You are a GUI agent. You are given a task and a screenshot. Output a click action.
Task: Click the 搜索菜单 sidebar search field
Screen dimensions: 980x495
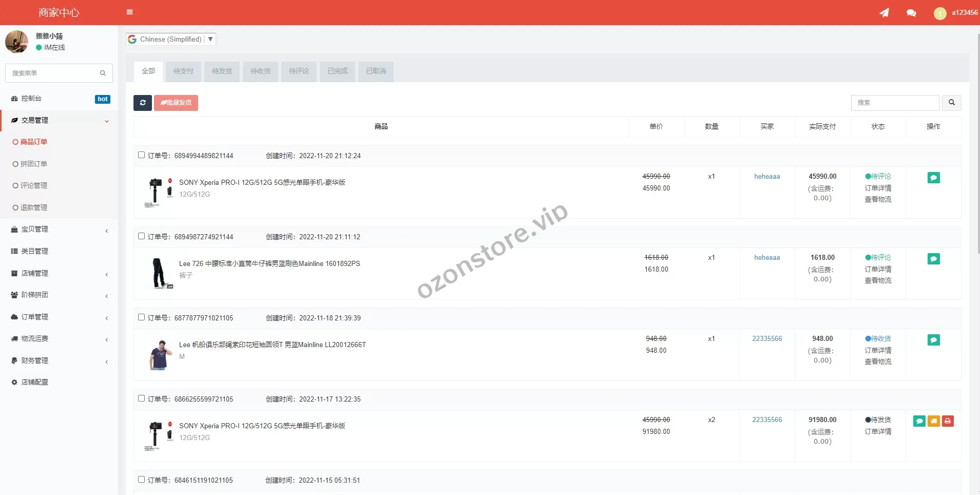click(x=54, y=73)
